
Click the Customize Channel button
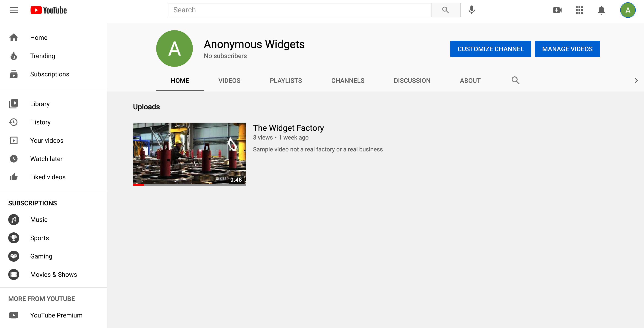(x=490, y=49)
